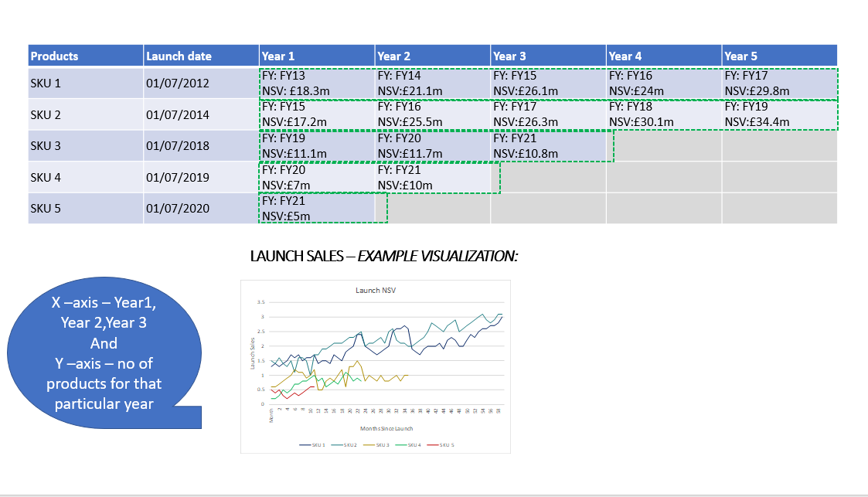
Task: Select the cell with NSV £24m
Action: [664, 83]
